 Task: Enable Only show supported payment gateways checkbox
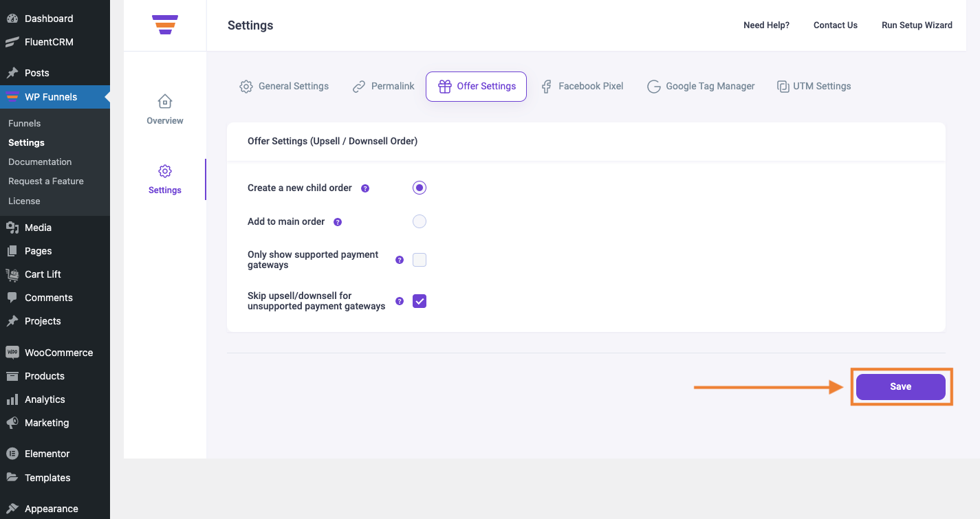[x=420, y=260]
